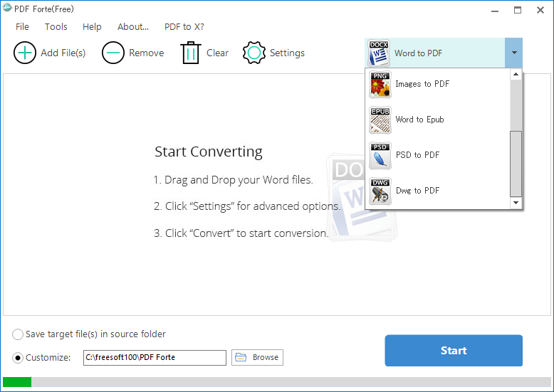Select Save target file(s) in source folder

click(18, 334)
